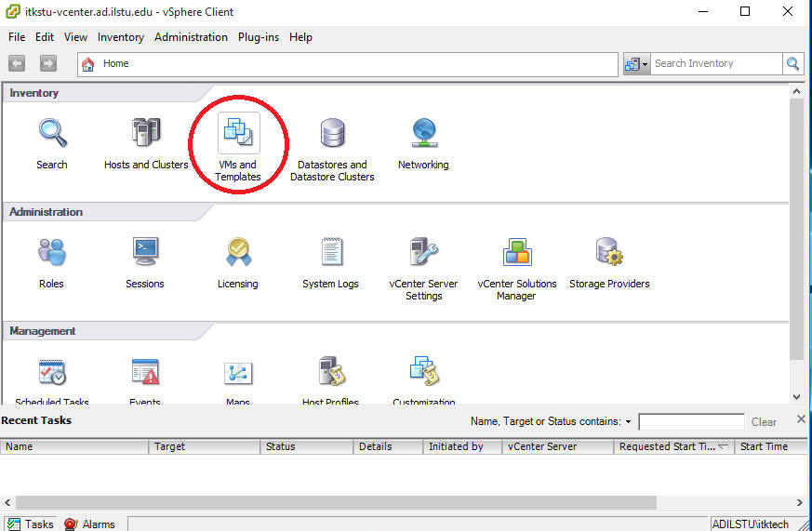This screenshot has height=531, width=812.
Task: Click scroll up arrow of Home pane
Action: [796, 91]
